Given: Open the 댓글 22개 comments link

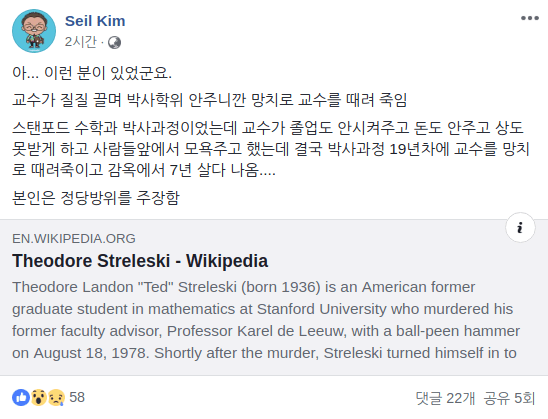Looking at the screenshot, I should 445,398.
